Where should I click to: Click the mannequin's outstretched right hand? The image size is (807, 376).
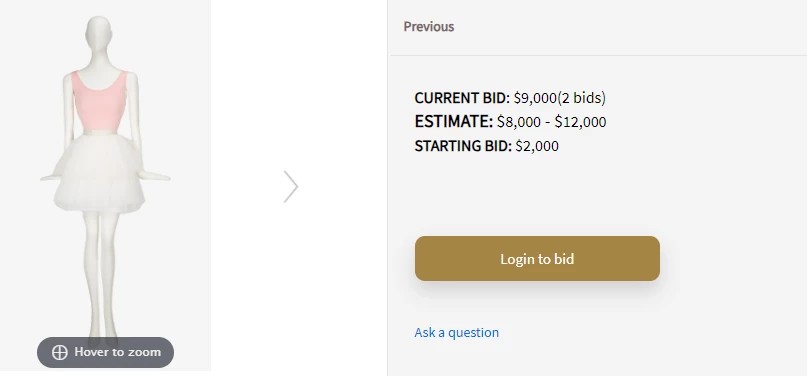point(51,177)
